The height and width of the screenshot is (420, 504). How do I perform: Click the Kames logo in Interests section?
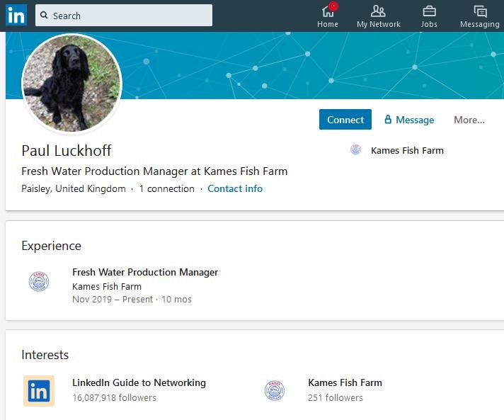(x=275, y=390)
